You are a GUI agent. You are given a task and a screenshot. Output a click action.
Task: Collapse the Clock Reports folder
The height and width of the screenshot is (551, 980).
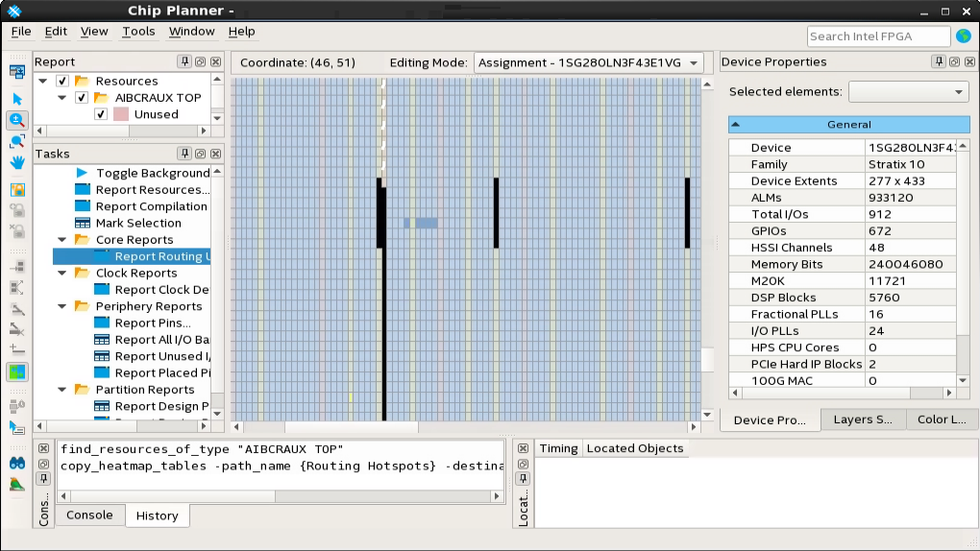(x=61, y=273)
